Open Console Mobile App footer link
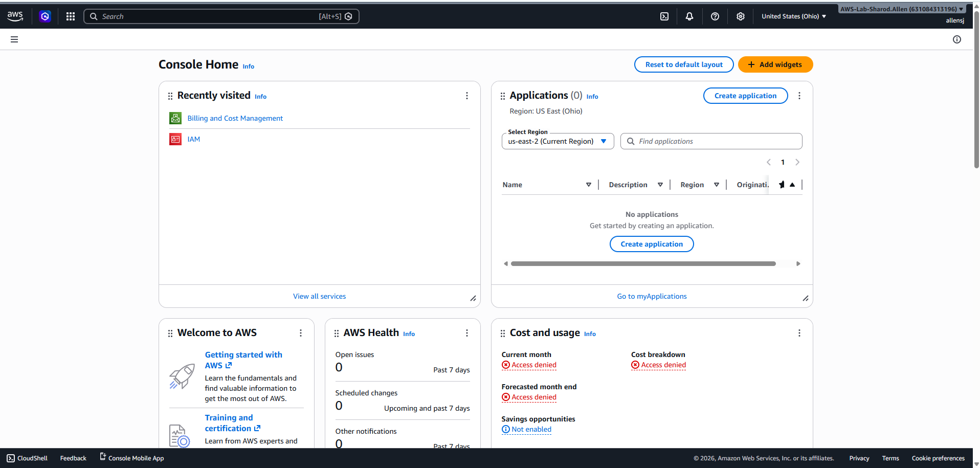Viewport: 980px width, 468px height. pyautogui.click(x=132, y=458)
